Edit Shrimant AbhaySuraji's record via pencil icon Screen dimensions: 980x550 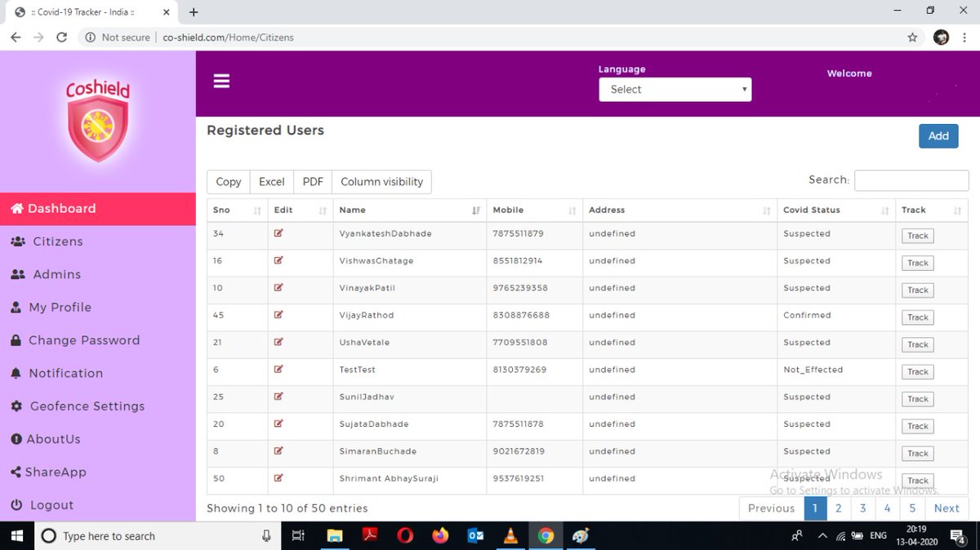(278, 478)
